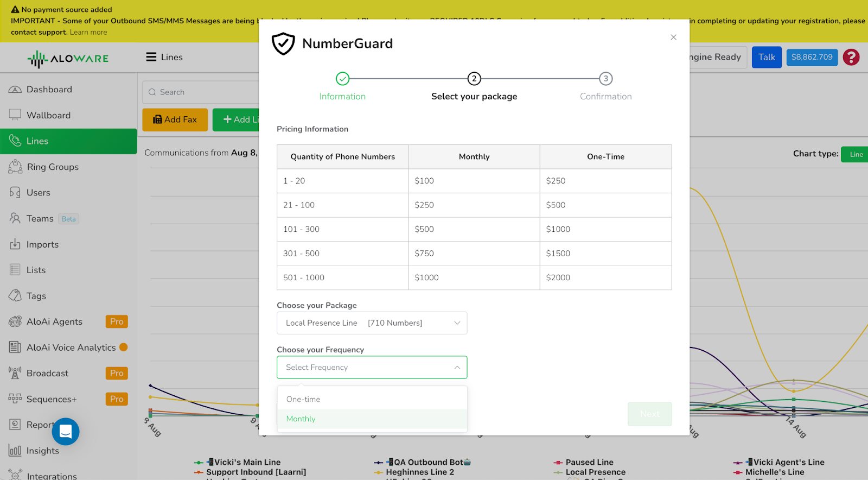Image resolution: width=868 pixels, height=480 pixels.
Task: Open the Choose your Package dropdown
Action: 372,323
